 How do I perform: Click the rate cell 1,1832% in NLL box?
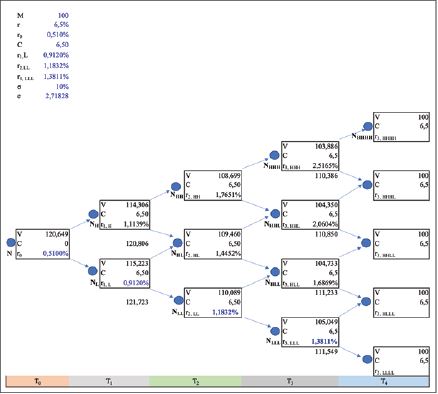pyautogui.click(x=225, y=312)
